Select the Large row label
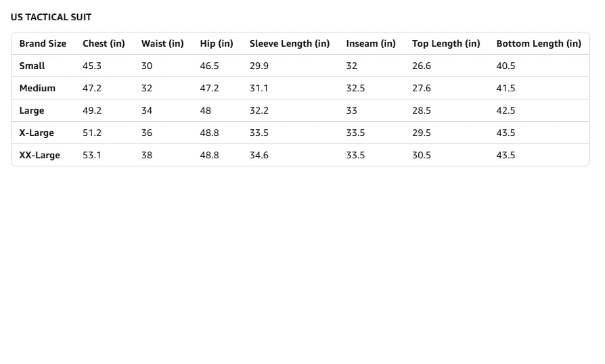This screenshot has width=605, height=364. 32,110
